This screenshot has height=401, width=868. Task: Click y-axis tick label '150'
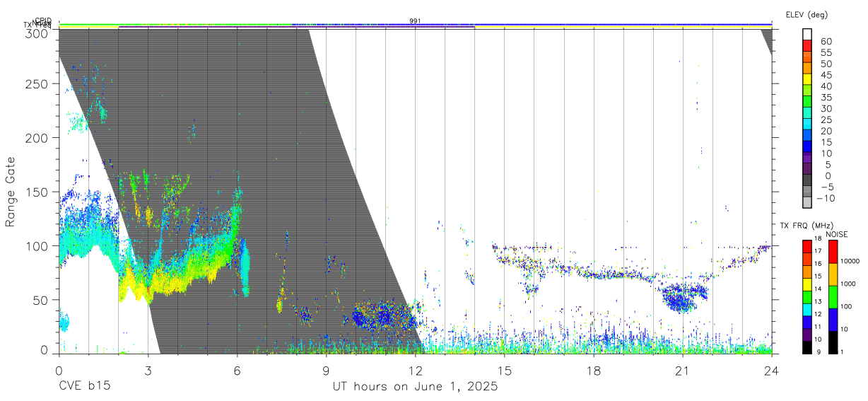point(37,192)
